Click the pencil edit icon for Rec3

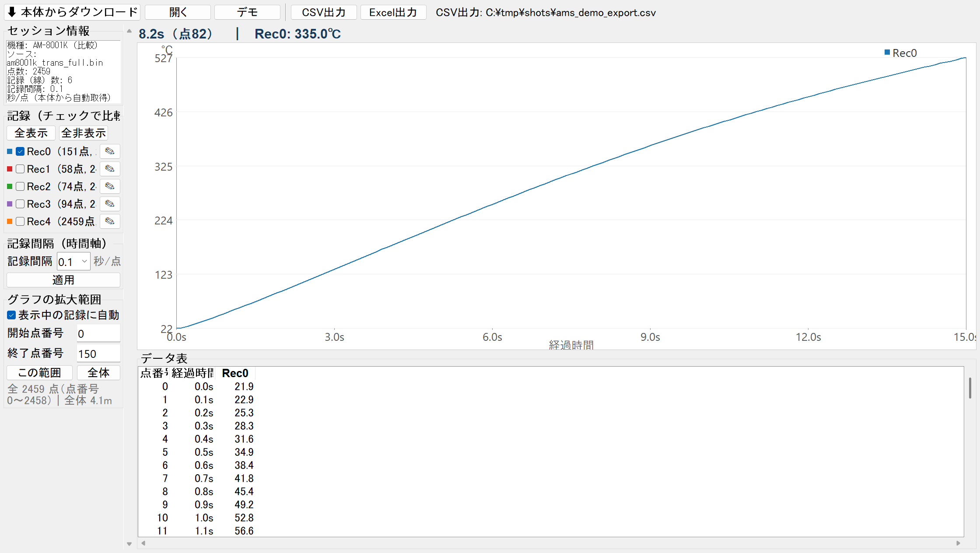(x=110, y=204)
